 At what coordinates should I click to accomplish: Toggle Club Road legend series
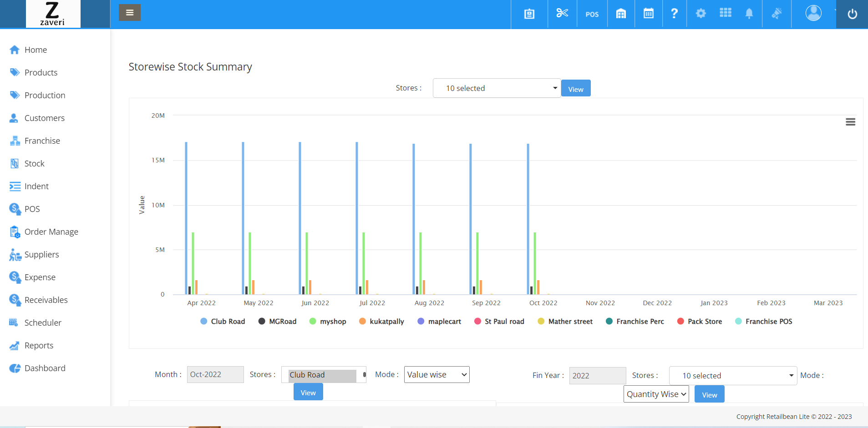click(x=223, y=321)
